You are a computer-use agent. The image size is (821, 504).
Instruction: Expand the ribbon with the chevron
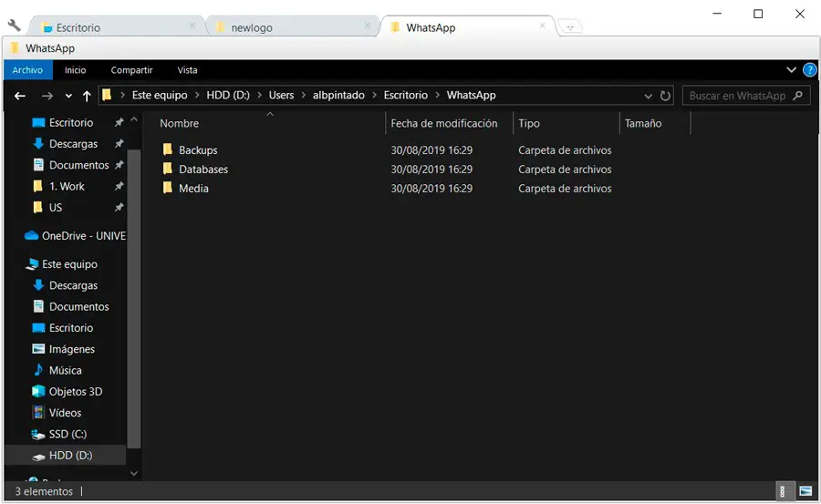tap(791, 69)
